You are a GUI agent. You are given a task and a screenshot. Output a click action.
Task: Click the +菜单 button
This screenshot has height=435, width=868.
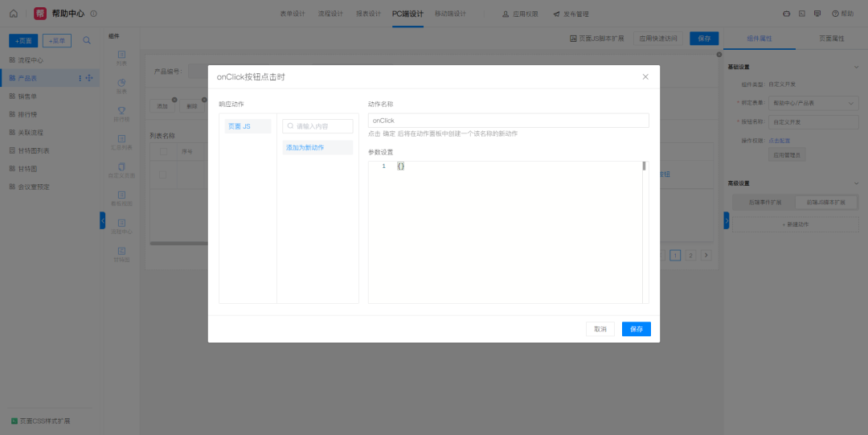pyautogui.click(x=57, y=40)
